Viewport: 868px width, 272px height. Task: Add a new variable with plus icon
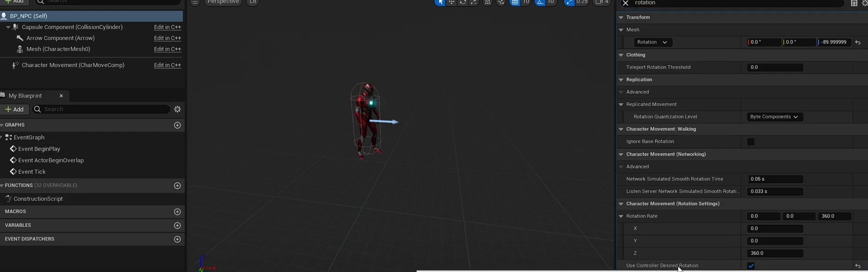pyautogui.click(x=177, y=225)
